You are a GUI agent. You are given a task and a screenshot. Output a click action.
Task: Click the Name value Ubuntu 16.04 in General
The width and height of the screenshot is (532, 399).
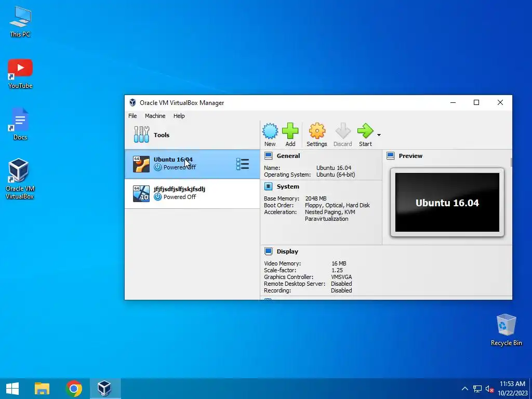334,168
